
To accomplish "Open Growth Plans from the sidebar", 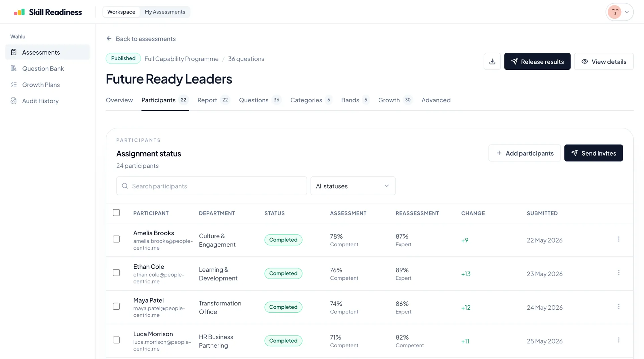I will click(x=41, y=85).
